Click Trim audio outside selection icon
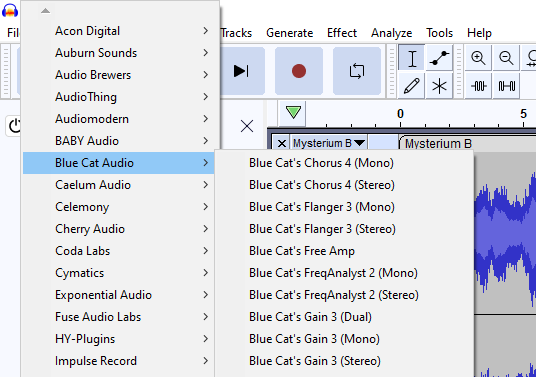This screenshot has width=536, height=377. (478, 85)
